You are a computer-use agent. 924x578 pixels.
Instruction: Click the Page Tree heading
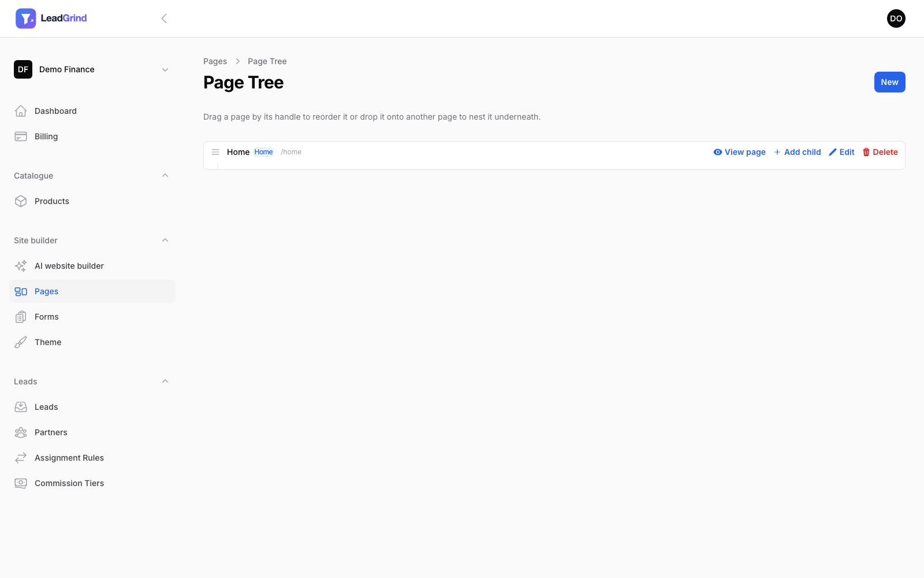(x=243, y=83)
